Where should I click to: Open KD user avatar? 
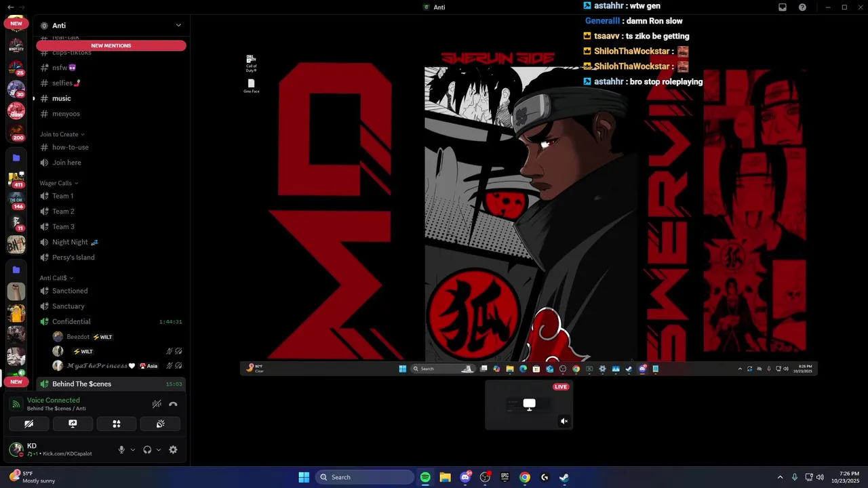tap(16, 449)
